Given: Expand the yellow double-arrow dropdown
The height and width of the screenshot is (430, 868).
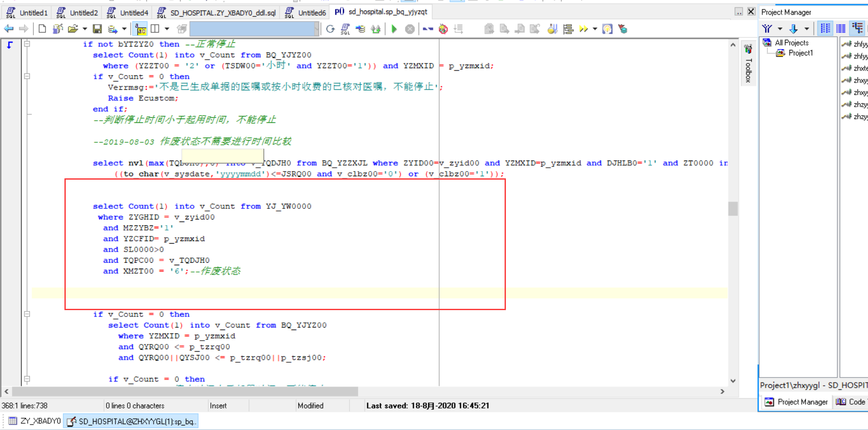Looking at the screenshot, I should (595, 29).
